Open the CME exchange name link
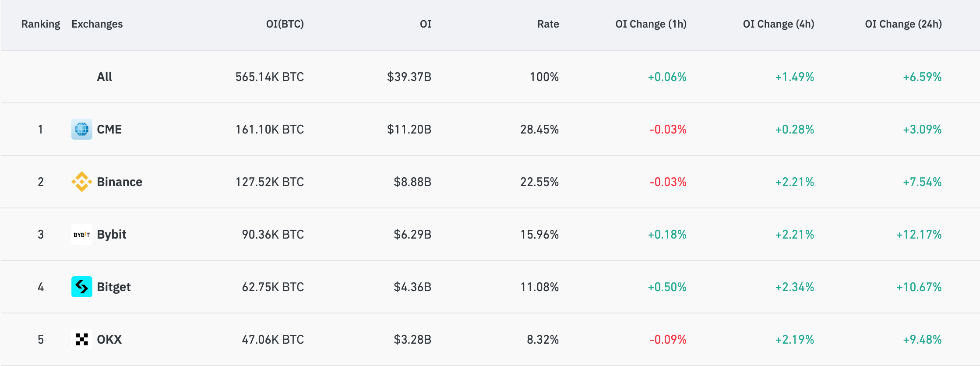The width and height of the screenshot is (980, 366). [109, 129]
